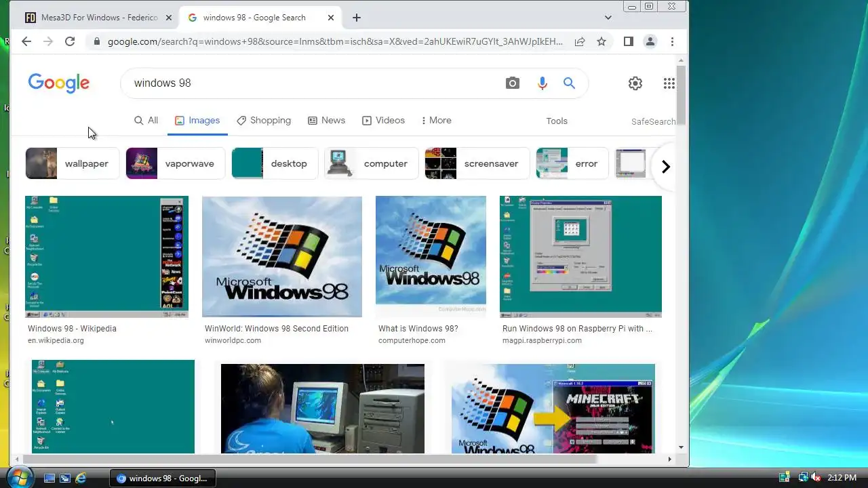Click the share page icon in address bar
Screen dimensions: 868x488
tap(580, 41)
